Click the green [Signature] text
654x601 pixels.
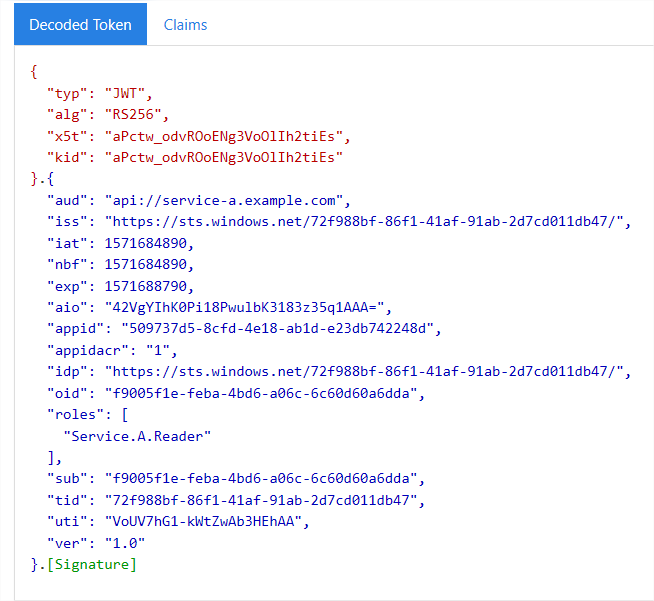coord(92,565)
